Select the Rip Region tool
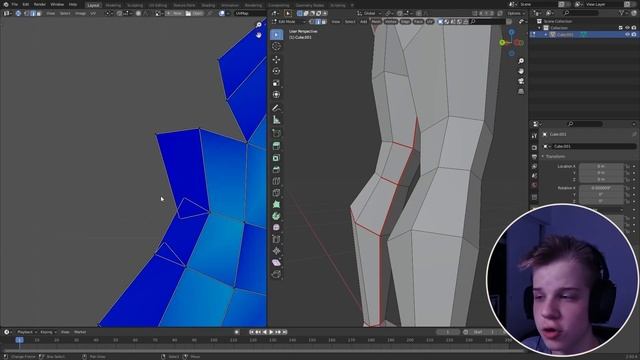The height and width of the screenshot is (360, 640). click(276, 274)
